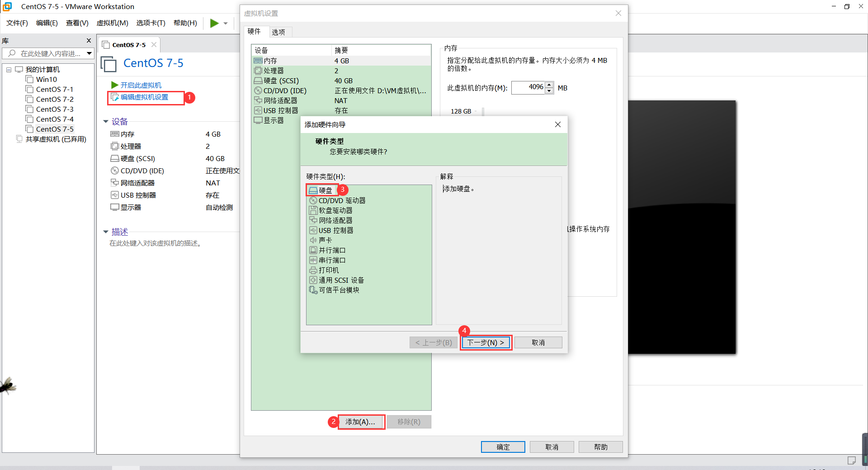Click the 显示器 icon on the summary page
868x470 pixels.
pos(115,208)
